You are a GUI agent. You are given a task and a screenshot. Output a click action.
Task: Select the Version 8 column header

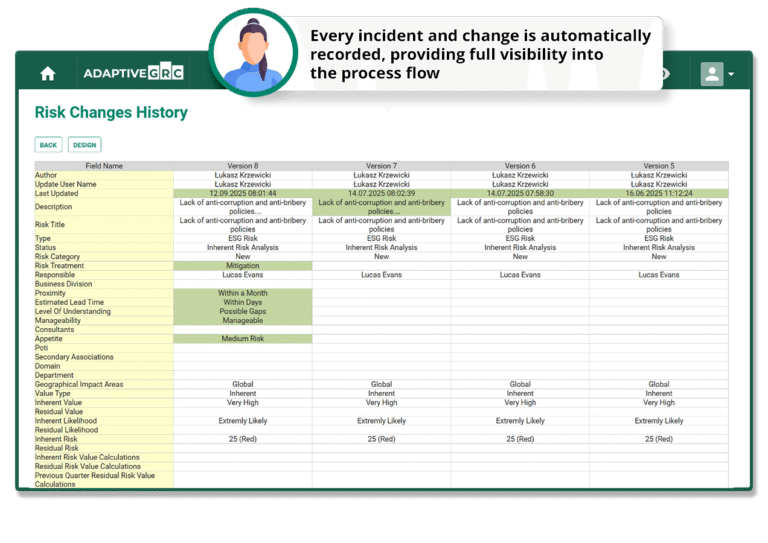tap(242, 166)
